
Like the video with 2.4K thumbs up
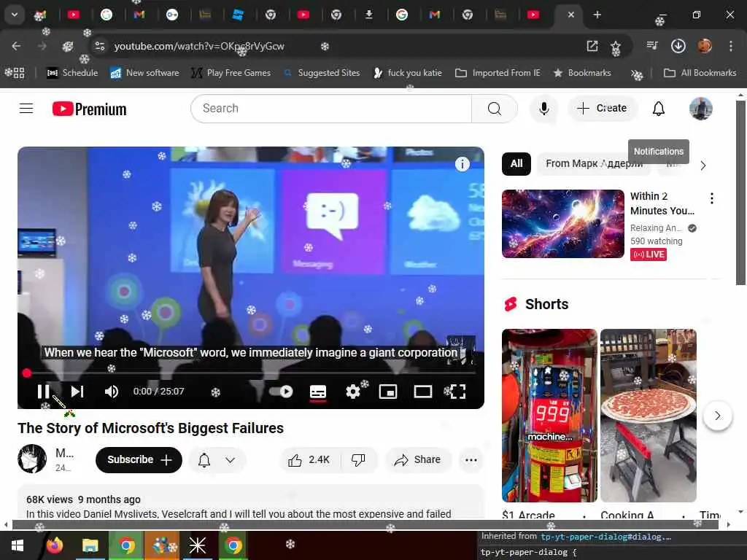pos(309,460)
